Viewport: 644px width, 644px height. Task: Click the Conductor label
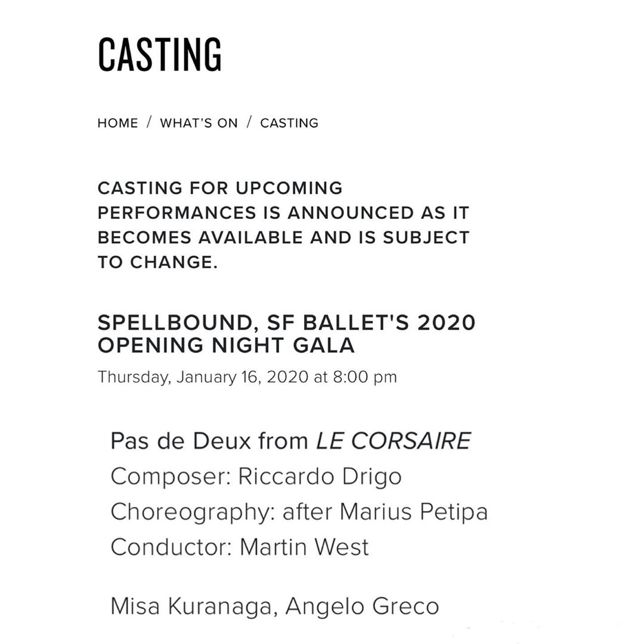pyautogui.click(x=171, y=547)
